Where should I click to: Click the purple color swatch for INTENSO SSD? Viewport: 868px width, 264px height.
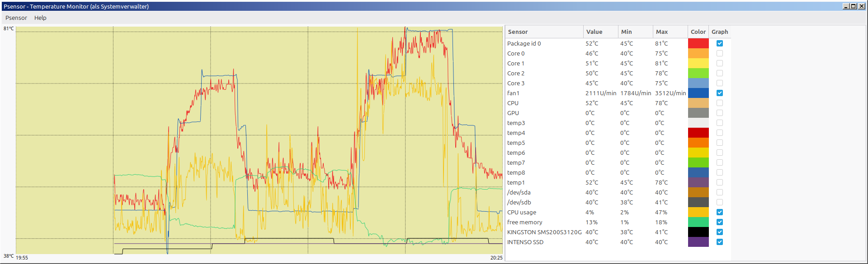(698, 242)
